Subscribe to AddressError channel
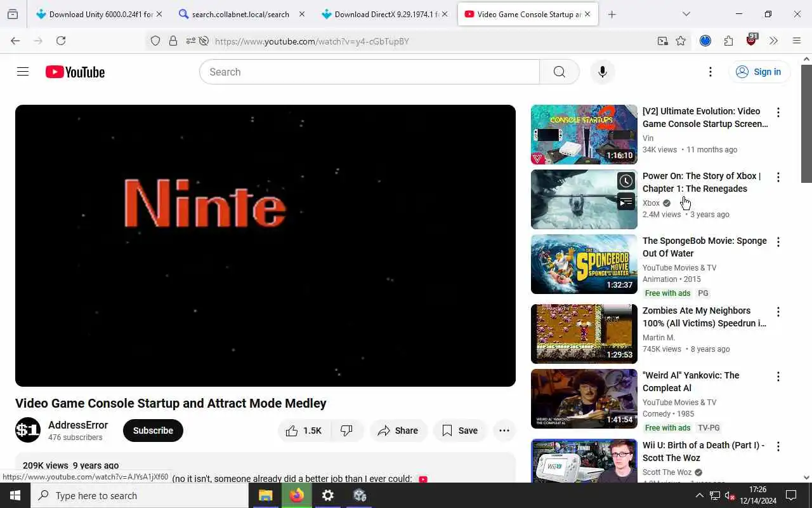 (x=153, y=431)
